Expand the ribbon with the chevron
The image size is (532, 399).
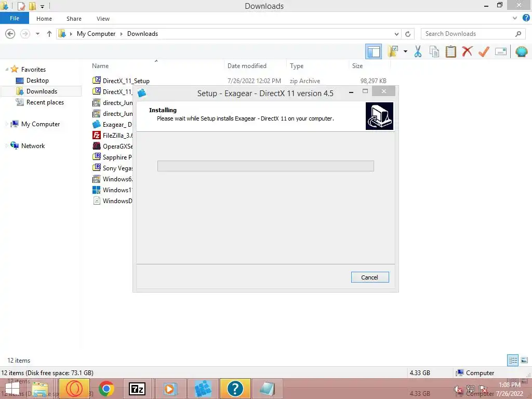coord(515,18)
